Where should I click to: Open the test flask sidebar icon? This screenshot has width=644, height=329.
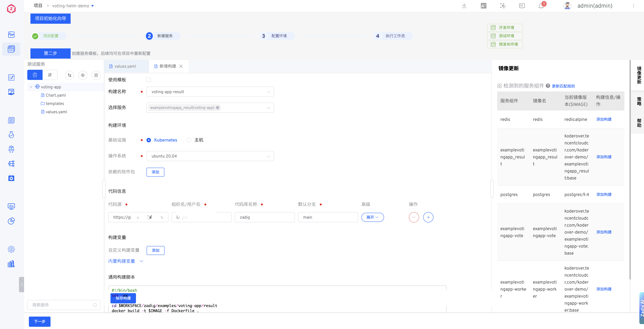[11, 135]
